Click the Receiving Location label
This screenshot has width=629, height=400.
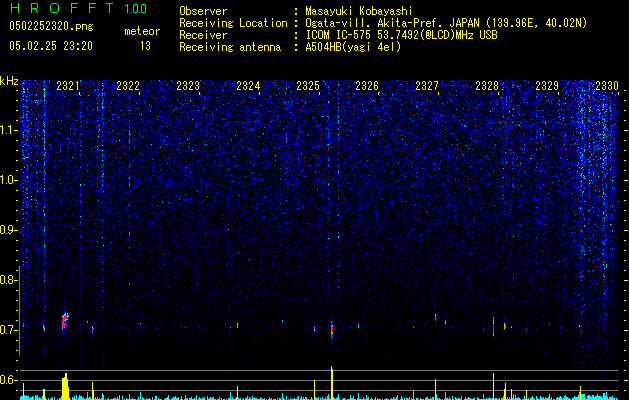pos(233,23)
